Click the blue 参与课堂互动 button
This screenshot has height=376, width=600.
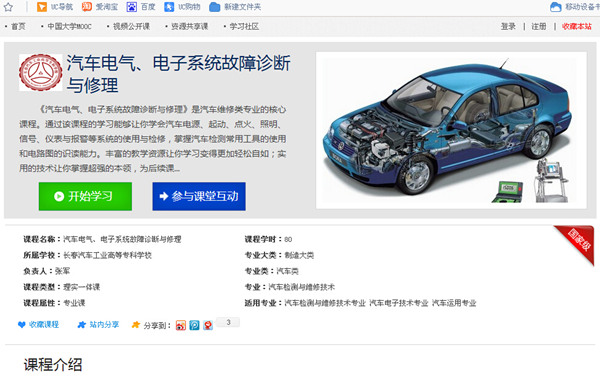[199, 196]
